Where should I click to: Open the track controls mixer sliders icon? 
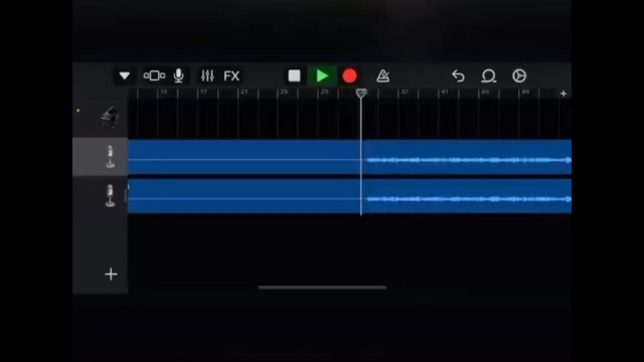pos(207,76)
